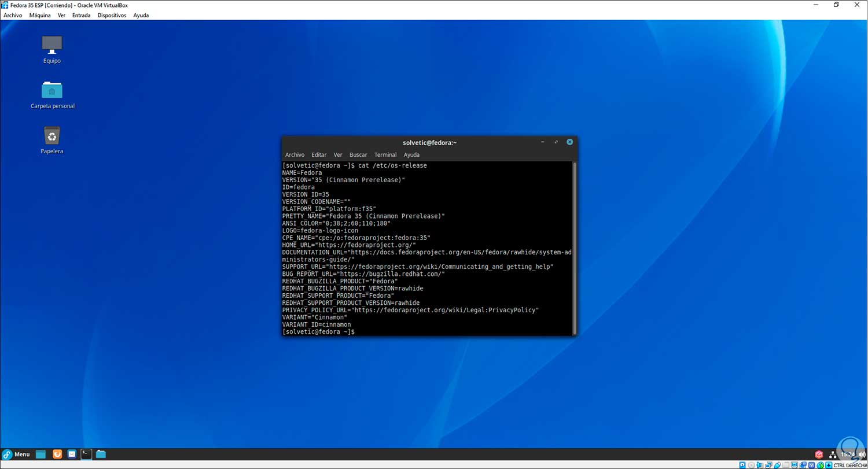Viewport: 868px width, 469px height.
Task: Open the VirtualBox Archivo menu
Action: 13,15
